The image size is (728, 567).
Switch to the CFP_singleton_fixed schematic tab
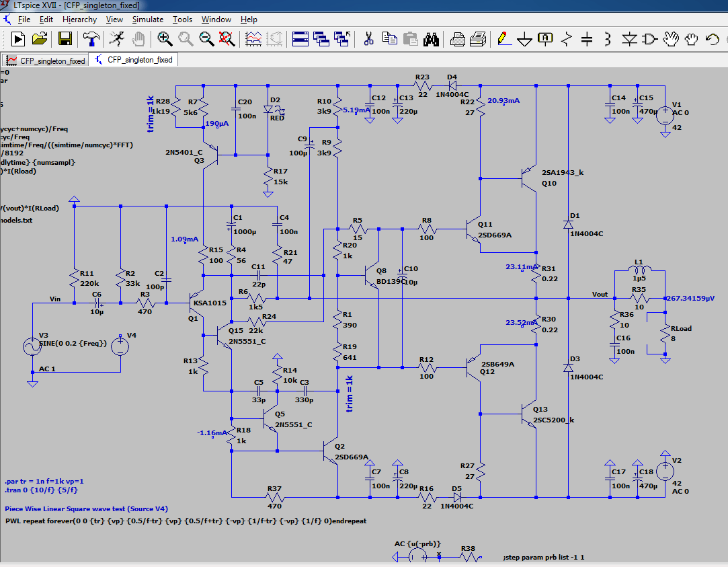point(134,60)
